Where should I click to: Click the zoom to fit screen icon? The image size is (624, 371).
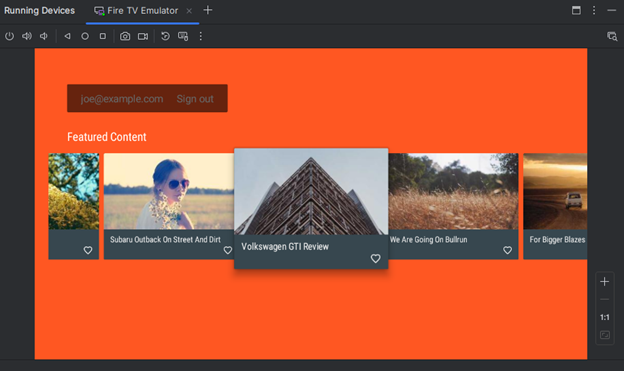pyautogui.click(x=604, y=335)
